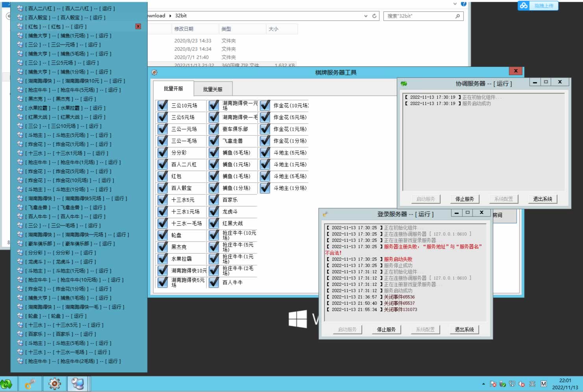Uncheck the 三公10元场 checkbox

[x=163, y=106]
